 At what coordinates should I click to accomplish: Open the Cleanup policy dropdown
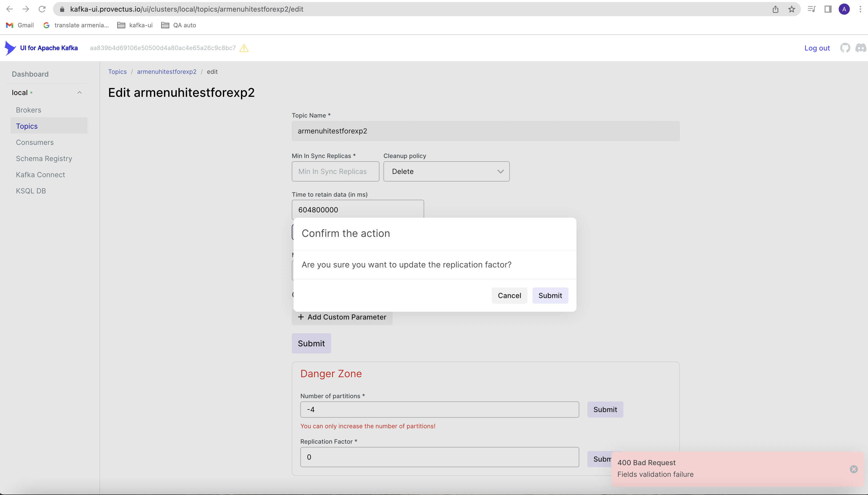pos(446,171)
